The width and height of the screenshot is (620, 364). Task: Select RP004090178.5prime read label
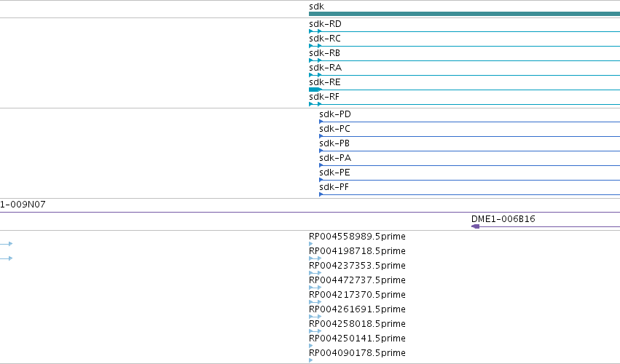pos(357,353)
